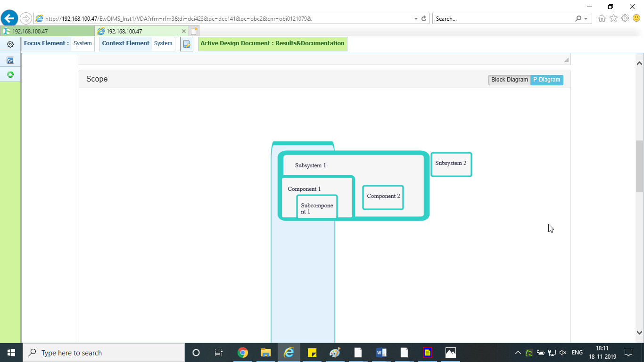Switch to the first 192.168.100.47 tab

pos(47,31)
